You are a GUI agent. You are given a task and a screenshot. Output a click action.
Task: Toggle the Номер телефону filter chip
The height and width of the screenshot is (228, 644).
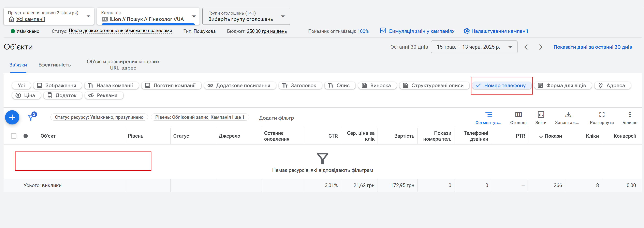pos(501,86)
